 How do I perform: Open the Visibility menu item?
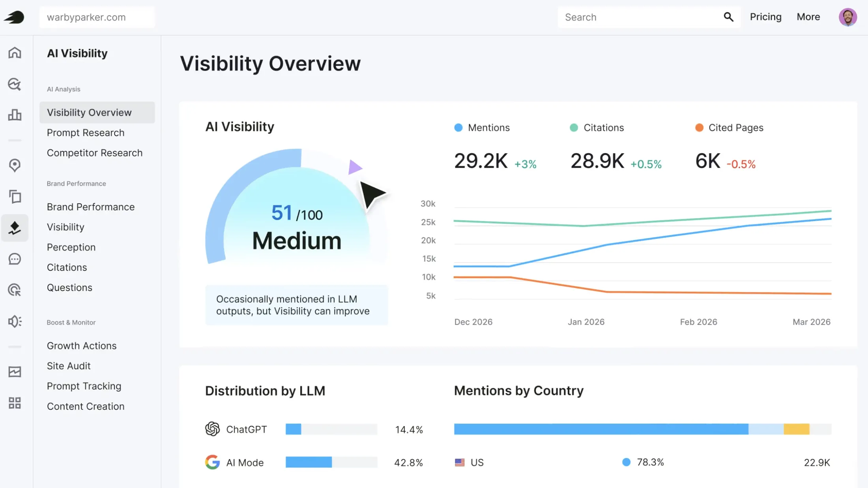click(x=65, y=227)
